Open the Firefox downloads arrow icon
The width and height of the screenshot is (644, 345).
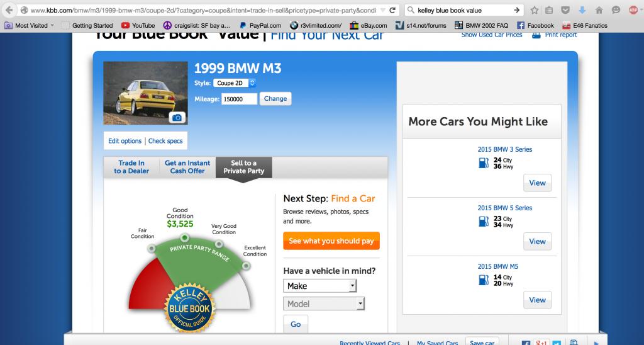(582, 10)
